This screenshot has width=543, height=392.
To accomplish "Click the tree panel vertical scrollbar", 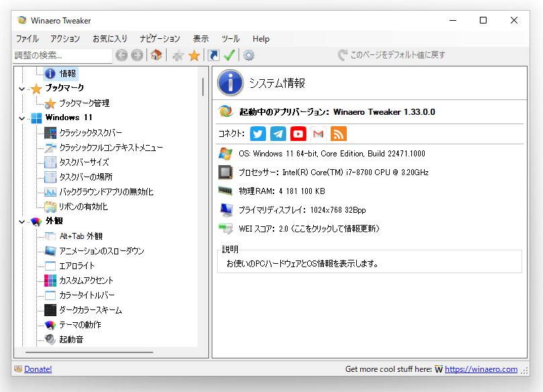I will pyautogui.click(x=203, y=87).
